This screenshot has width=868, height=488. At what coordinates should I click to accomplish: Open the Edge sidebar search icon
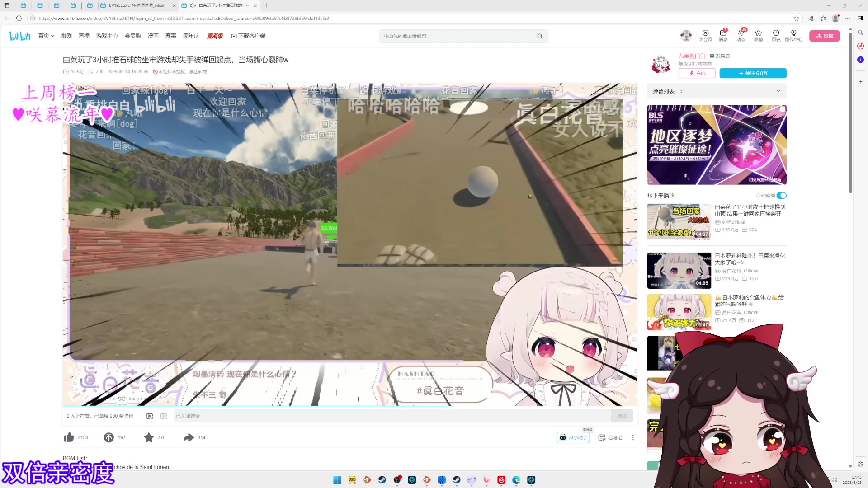(860, 33)
